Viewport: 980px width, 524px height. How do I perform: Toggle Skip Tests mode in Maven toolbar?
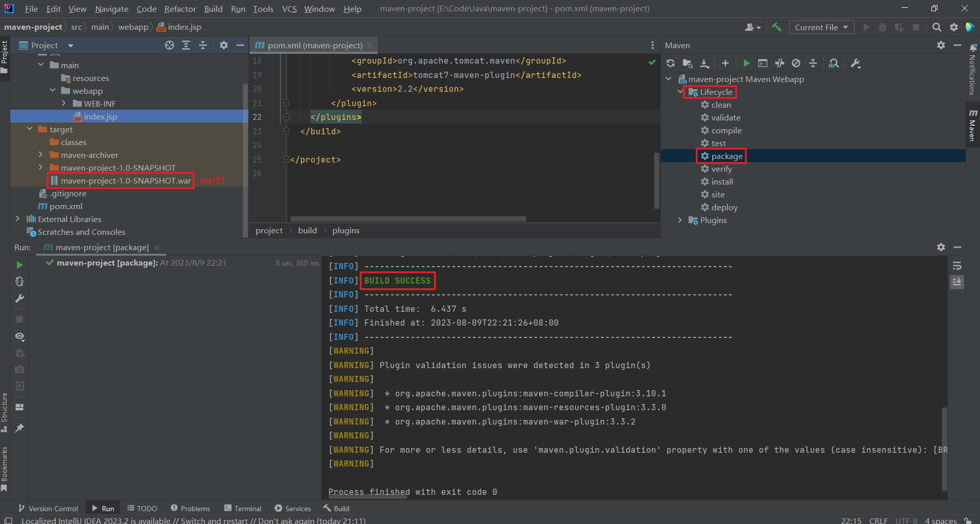pyautogui.click(x=796, y=63)
